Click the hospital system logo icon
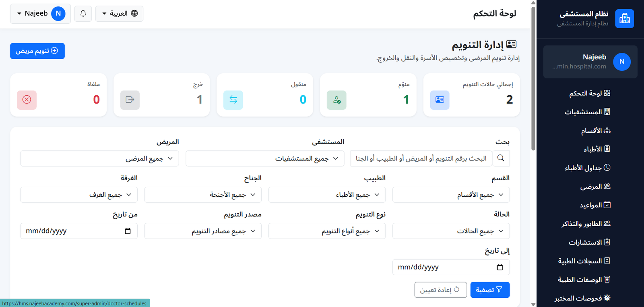This screenshot has height=307, width=644. (625, 19)
